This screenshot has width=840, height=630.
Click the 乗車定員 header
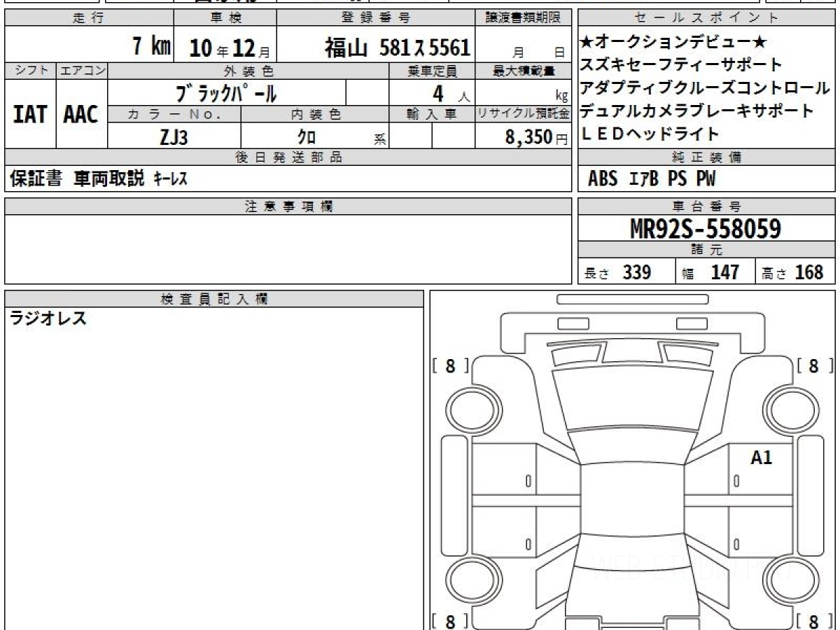tap(432, 71)
